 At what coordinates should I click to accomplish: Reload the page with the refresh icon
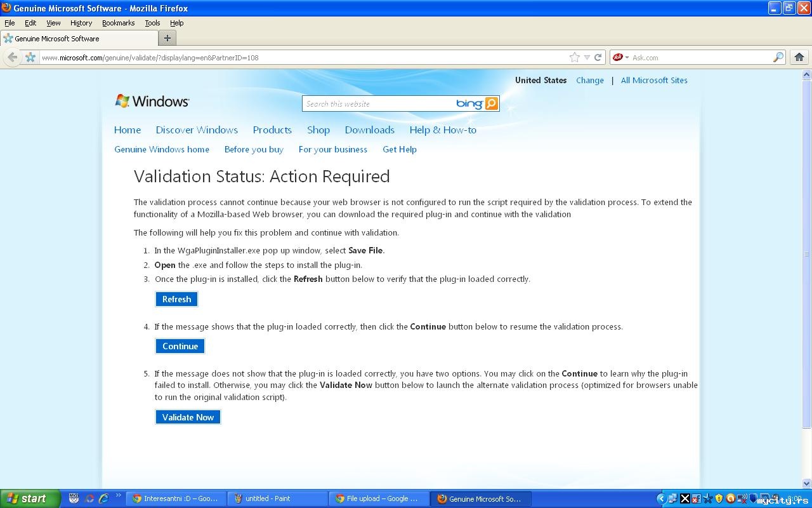pyautogui.click(x=598, y=57)
